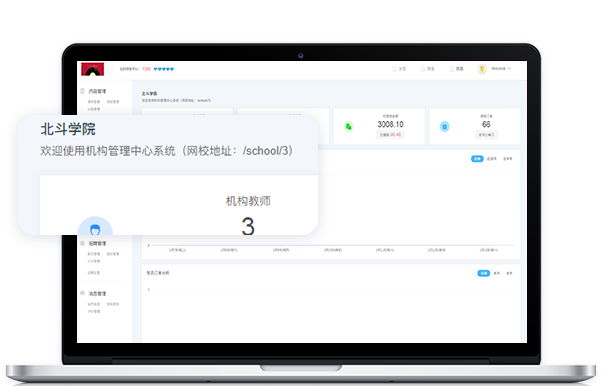Screen dimensions: 608x386
Task: Click the 消息管理 sidebar icon
Action: coord(82,293)
